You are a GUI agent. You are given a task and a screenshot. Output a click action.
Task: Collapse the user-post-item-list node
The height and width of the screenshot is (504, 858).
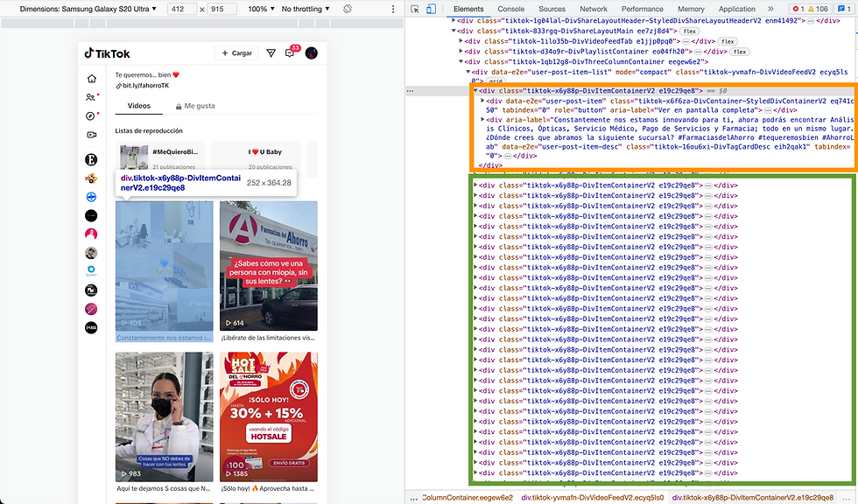click(468, 72)
